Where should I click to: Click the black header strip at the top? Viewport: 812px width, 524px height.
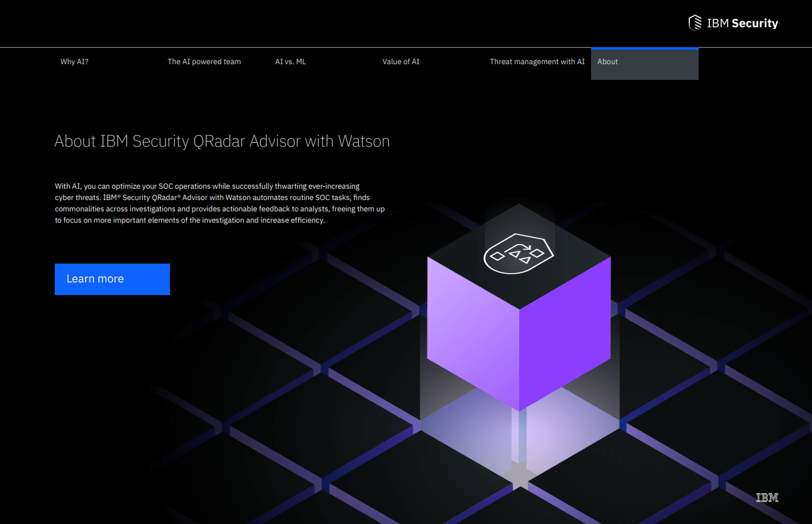(315, 23)
